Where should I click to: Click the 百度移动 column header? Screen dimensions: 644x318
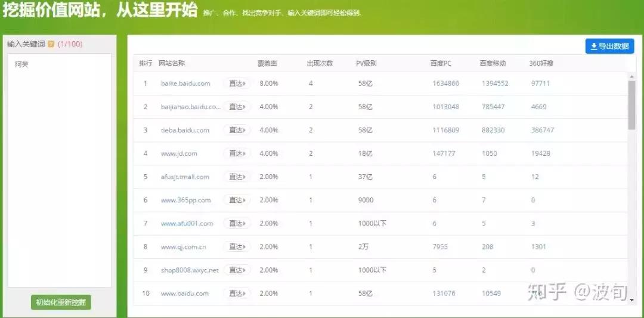pyautogui.click(x=493, y=64)
